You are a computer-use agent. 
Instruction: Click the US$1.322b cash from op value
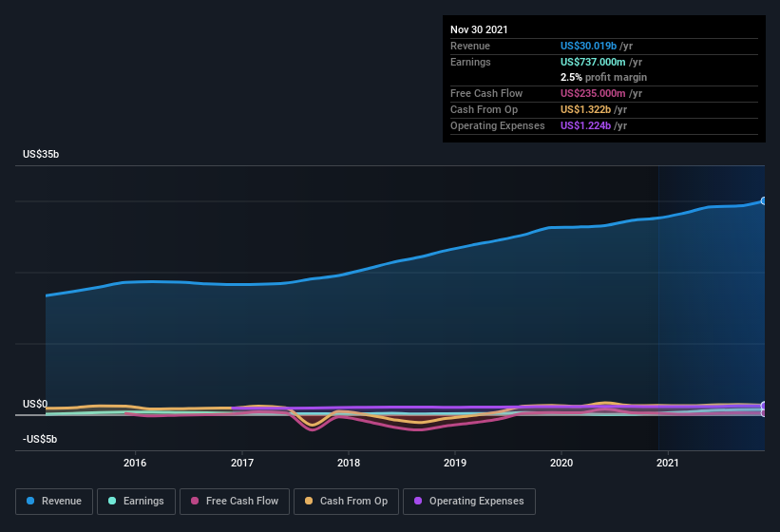point(585,109)
